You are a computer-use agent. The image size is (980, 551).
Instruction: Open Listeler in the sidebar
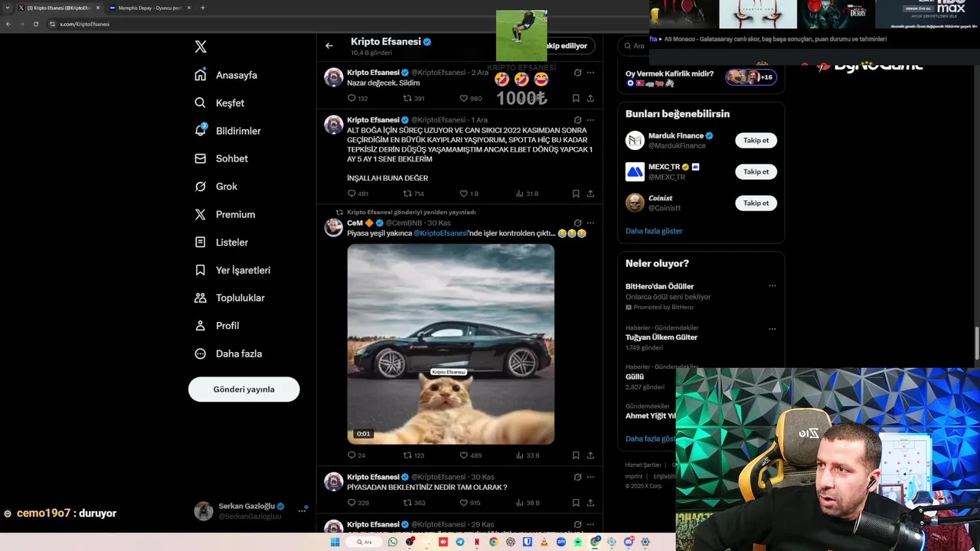221,242
